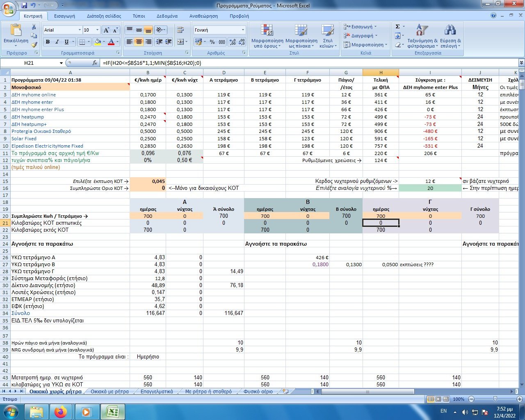Expand the formula bar

(521, 63)
